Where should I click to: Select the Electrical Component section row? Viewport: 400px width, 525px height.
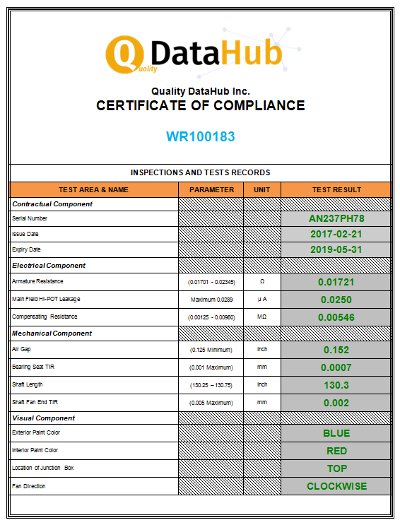point(200,266)
